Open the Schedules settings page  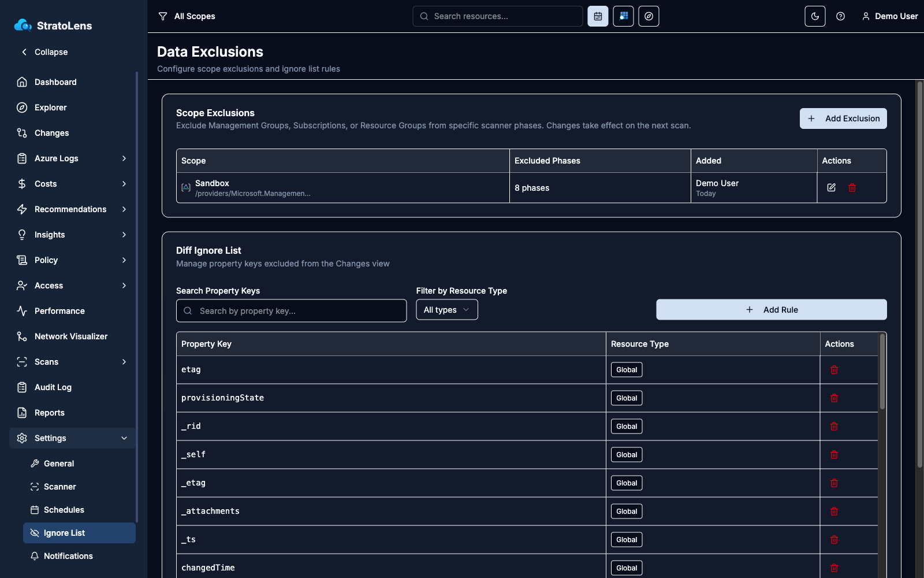click(79, 510)
